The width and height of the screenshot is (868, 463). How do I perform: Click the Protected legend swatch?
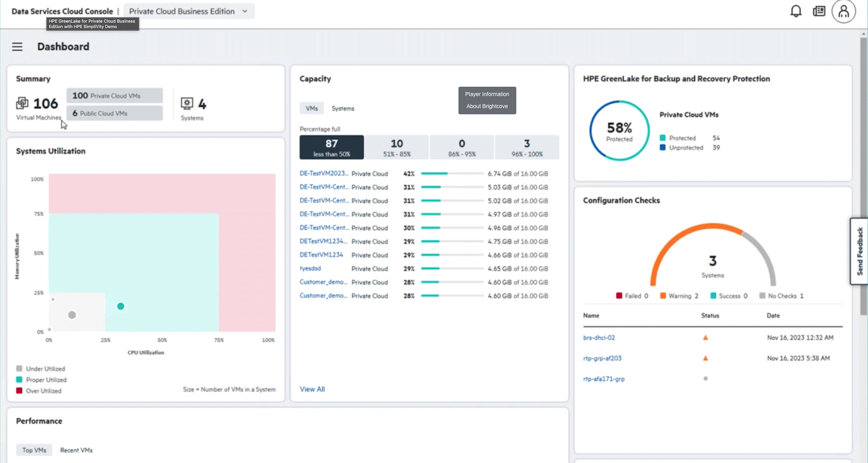pyautogui.click(x=663, y=138)
